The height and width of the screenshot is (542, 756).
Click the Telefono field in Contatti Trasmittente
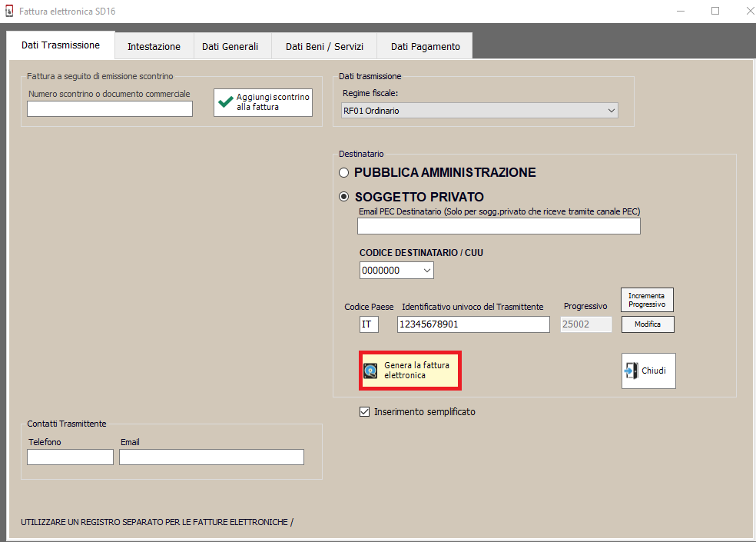pyautogui.click(x=70, y=457)
